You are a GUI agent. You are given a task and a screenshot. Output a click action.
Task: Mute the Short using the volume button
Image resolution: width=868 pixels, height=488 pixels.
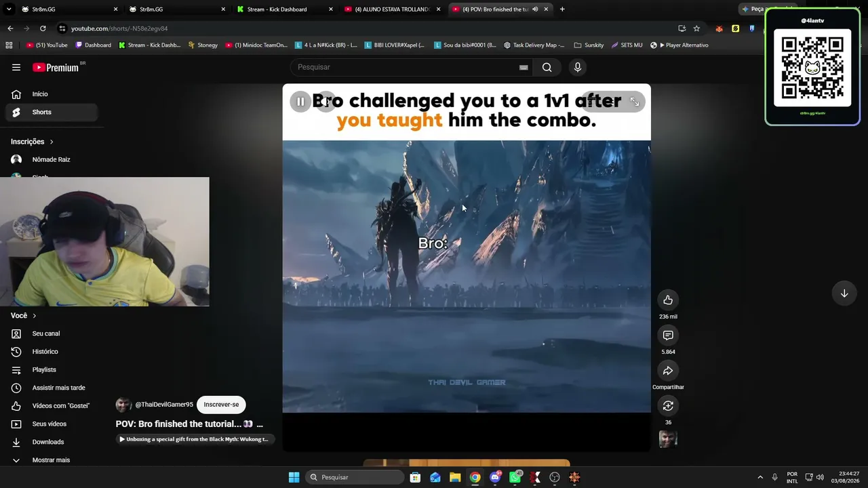[x=326, y=102]
